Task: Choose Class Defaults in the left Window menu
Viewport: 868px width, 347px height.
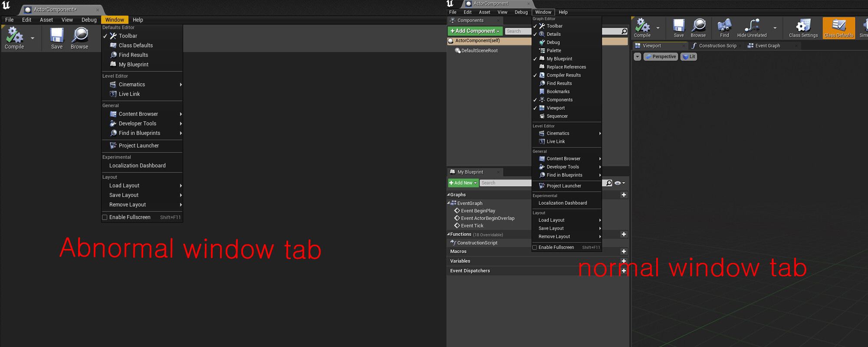Action: (142, 46)
